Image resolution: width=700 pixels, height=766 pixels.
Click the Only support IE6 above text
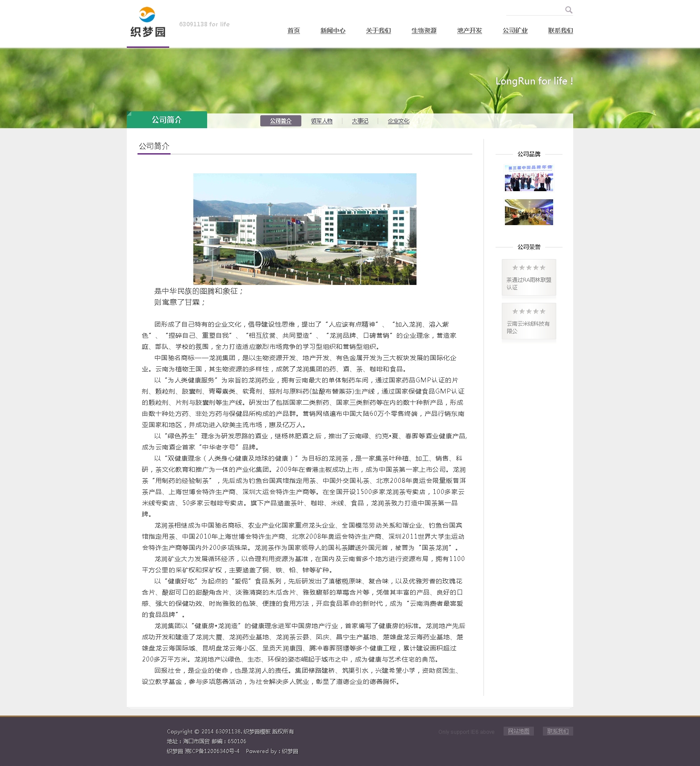[x=466, y=732]
